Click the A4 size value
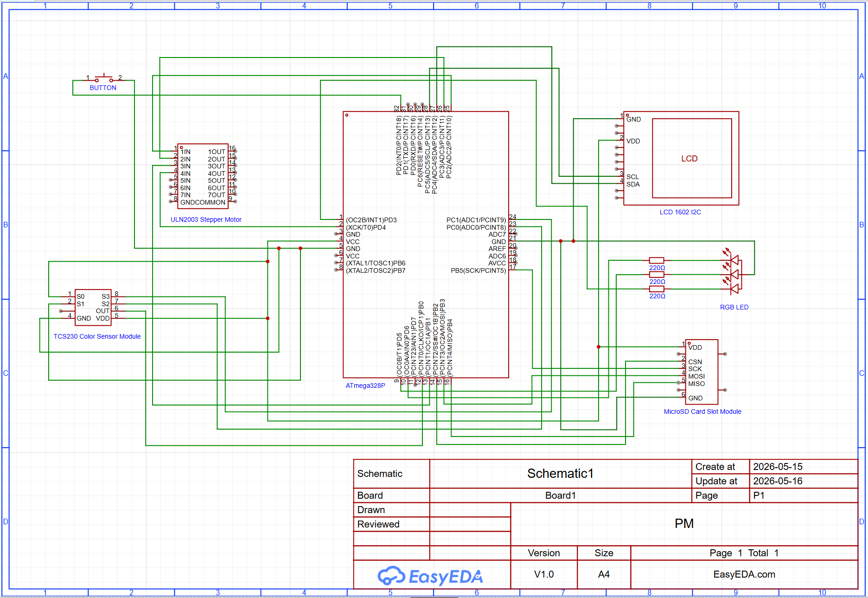This screenshot has height=598, width=868. [604, 574]
